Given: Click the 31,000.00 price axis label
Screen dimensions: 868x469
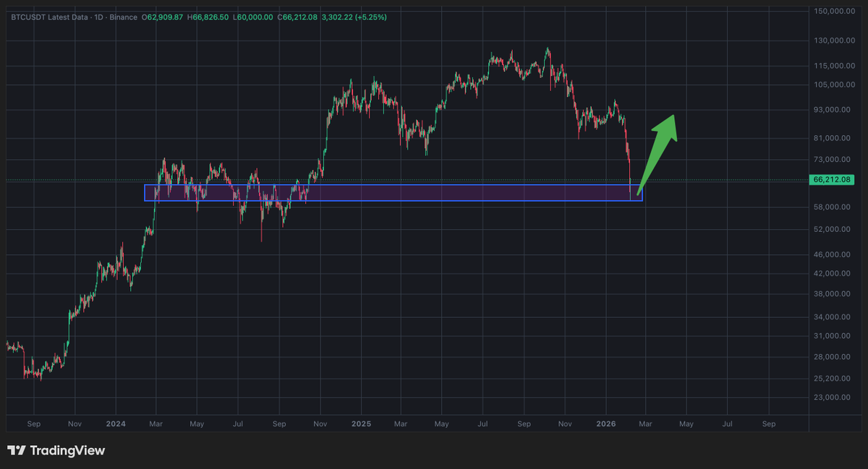Looking at the screenshot, I should [x=832, y=336].
